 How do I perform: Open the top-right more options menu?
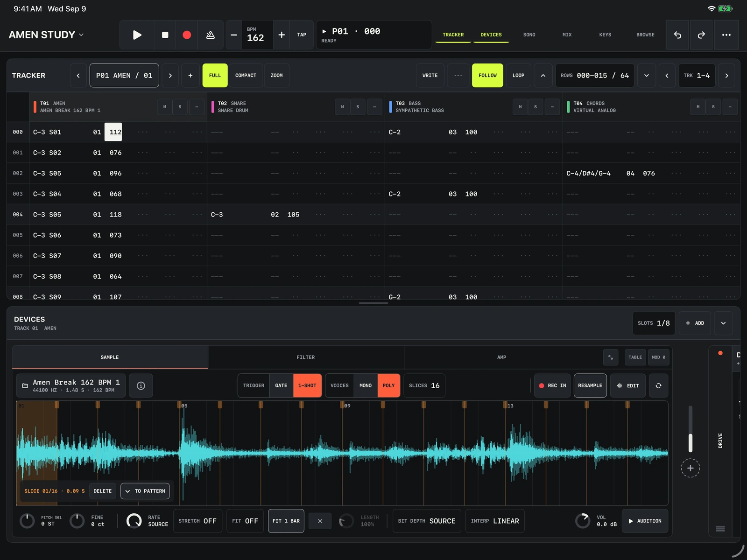(726, 35)
